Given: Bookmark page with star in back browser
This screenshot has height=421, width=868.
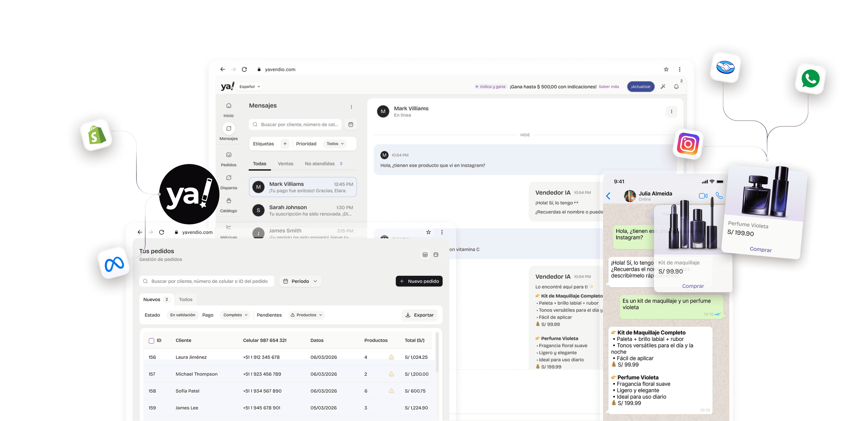Looking at the screenshot, I should click(666, 69).
